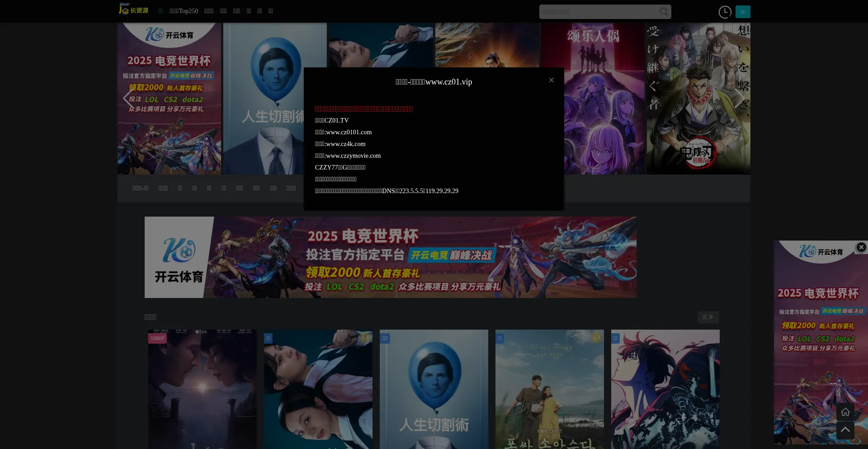Screen dimensions: 868x449
Task: Click the previous-slide arrow on the carousel
Action: 128,99
